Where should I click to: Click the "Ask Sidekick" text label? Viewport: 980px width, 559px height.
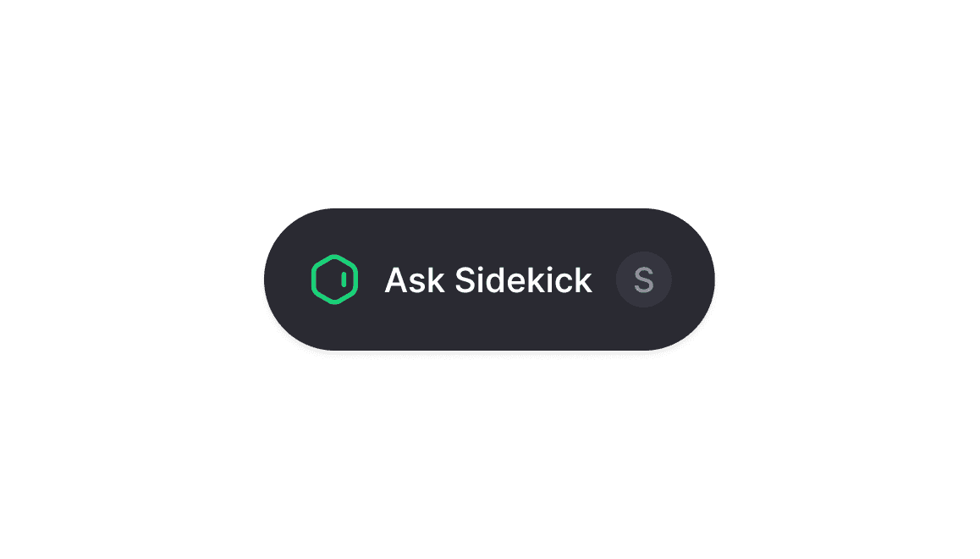488,280
